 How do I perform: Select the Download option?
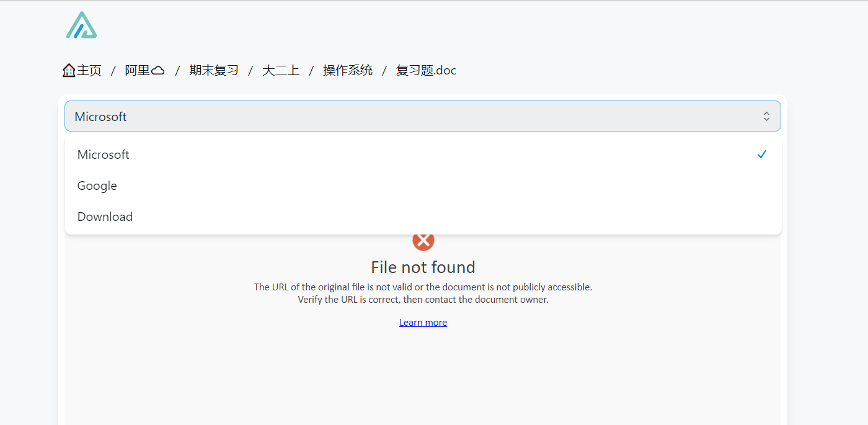pos(423,217)
